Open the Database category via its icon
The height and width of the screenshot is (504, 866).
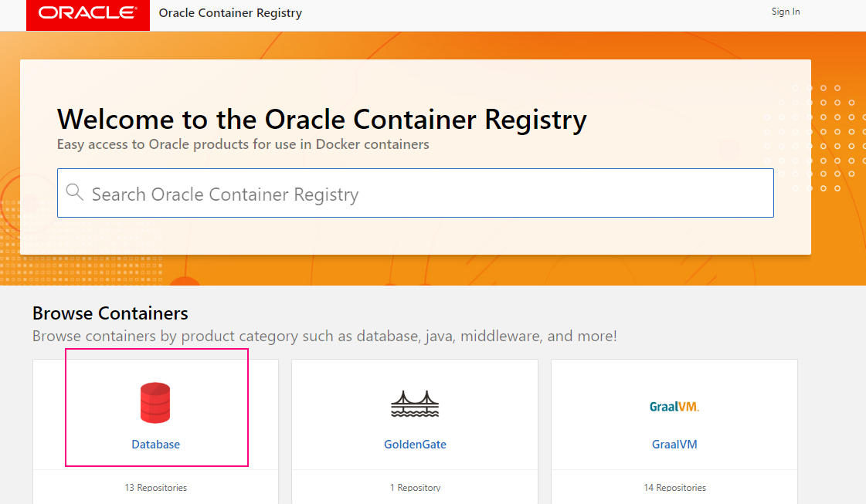[155, 401]
